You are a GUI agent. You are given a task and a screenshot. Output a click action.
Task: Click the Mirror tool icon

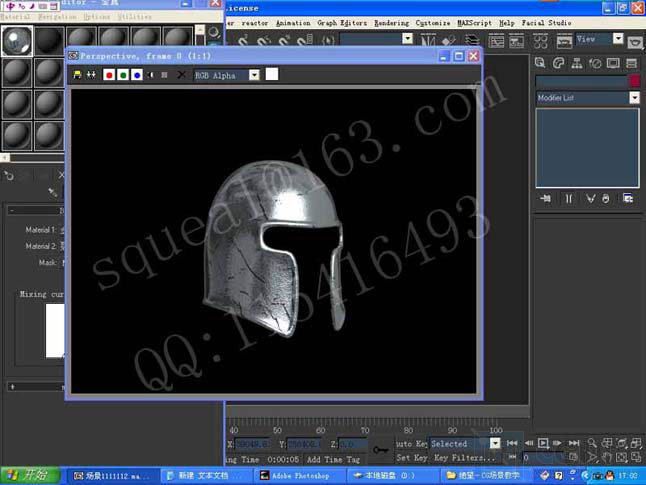(x=428, y=40)
